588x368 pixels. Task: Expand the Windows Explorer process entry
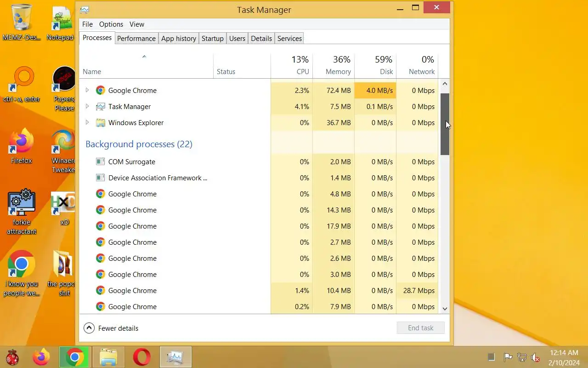pyautogui.click(x=87, y=122)
